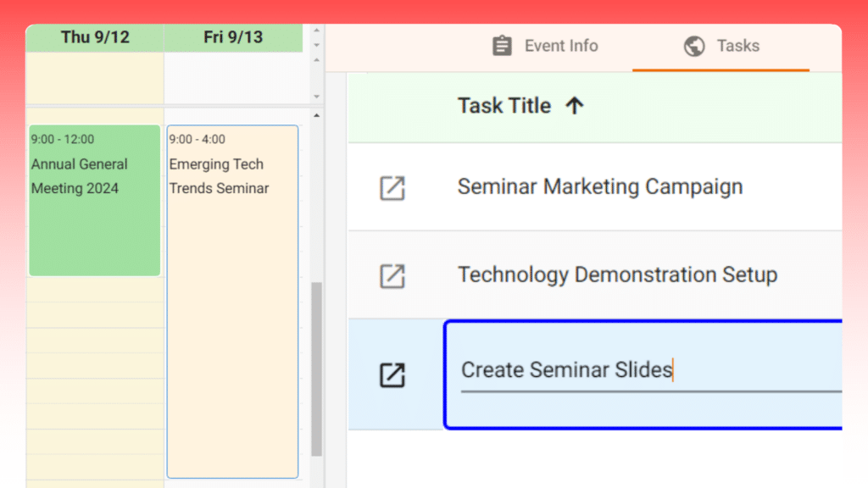Image resolution: width=868 pixels, height=488 pixels.
Task: Open the Create Seminar Slides link icon
Action: [392, 374]
